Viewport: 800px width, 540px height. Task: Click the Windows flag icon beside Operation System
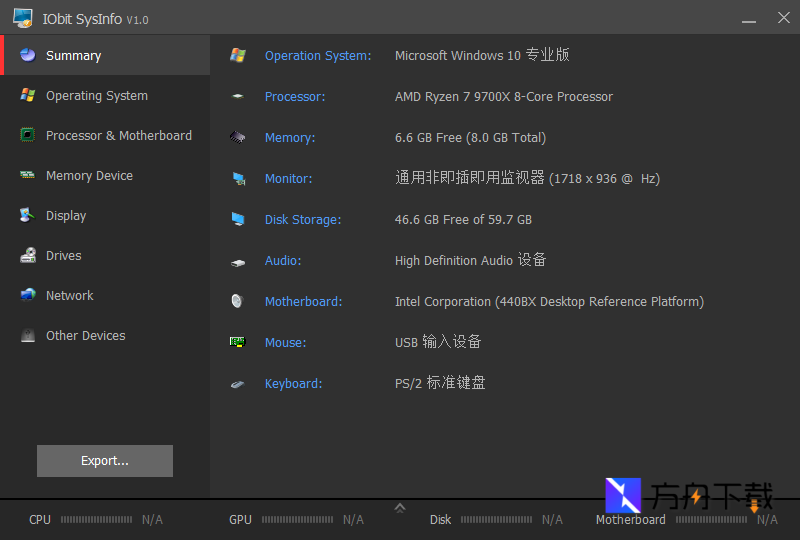tap(238, 55)
